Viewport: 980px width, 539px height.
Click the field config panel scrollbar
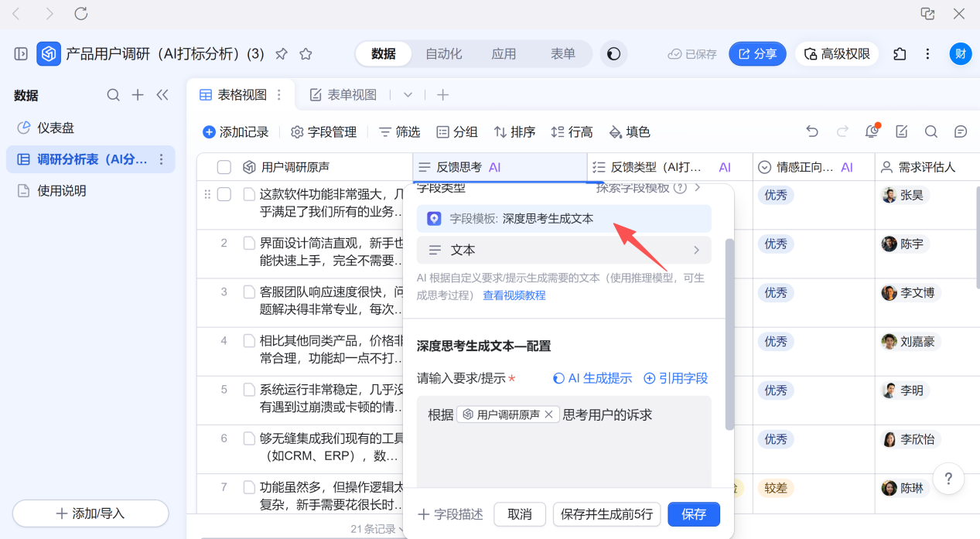pyautogui.click(x=729, y=333)
